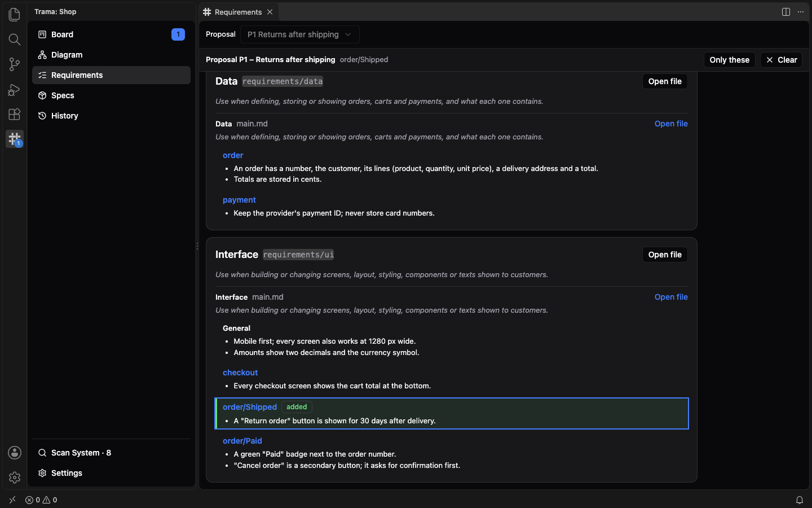Open Source Control branch icon
Viewport: 812px width, 508px height.
pos(15,64)
